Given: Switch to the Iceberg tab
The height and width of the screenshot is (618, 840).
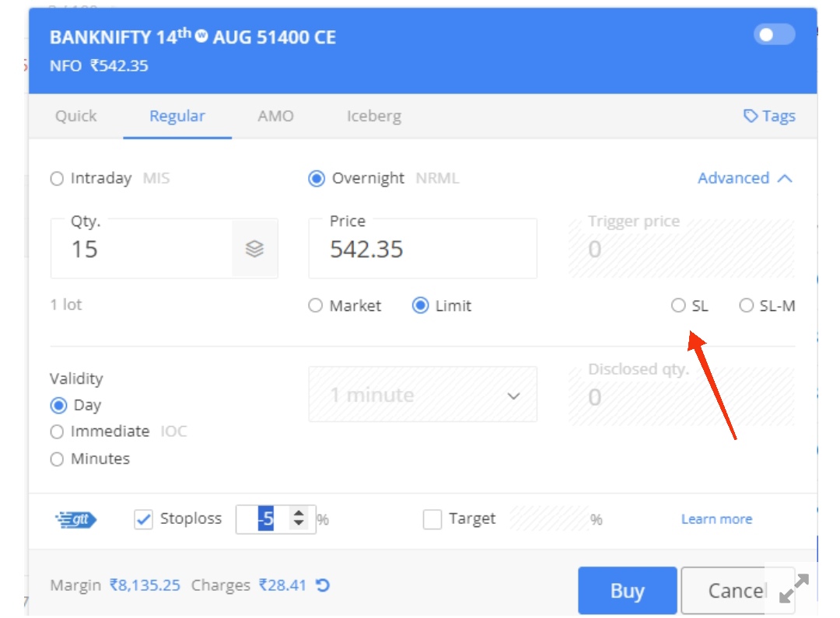Looking at the screenshot, I should (x=374, y=116).
